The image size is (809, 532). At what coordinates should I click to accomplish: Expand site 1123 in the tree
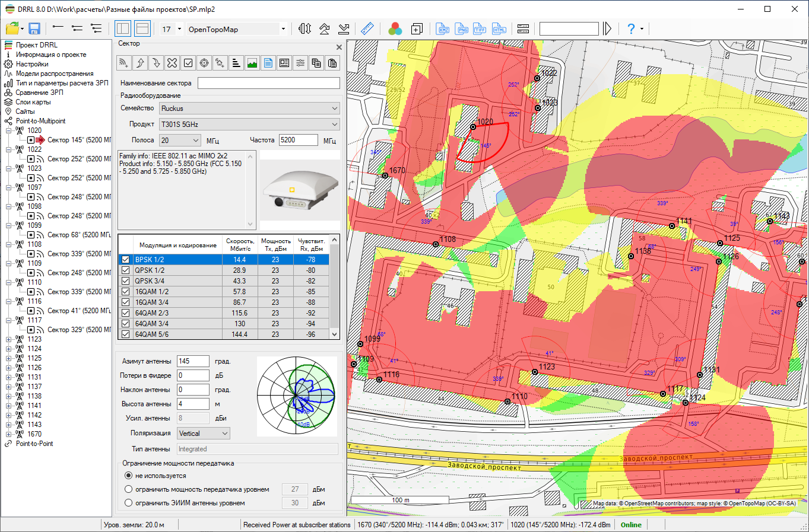pos(9,339)
